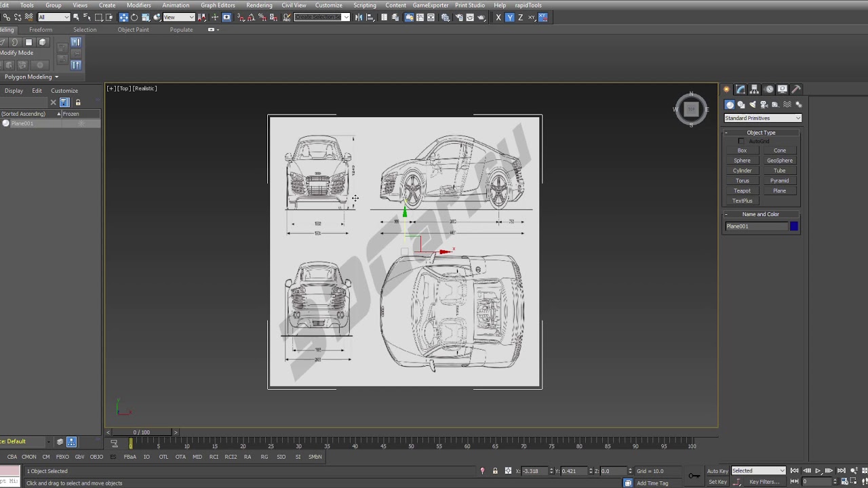Click the Plane button

[780, 190]
